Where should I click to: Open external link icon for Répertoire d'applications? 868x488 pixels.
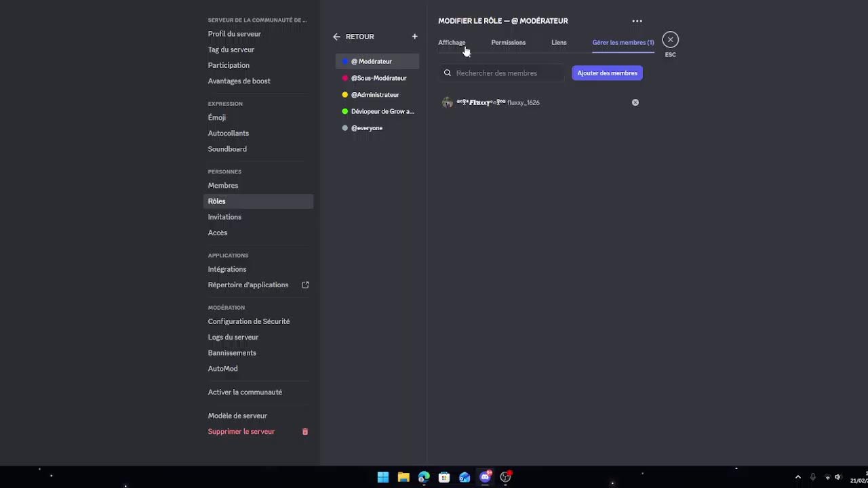(305, 285)
